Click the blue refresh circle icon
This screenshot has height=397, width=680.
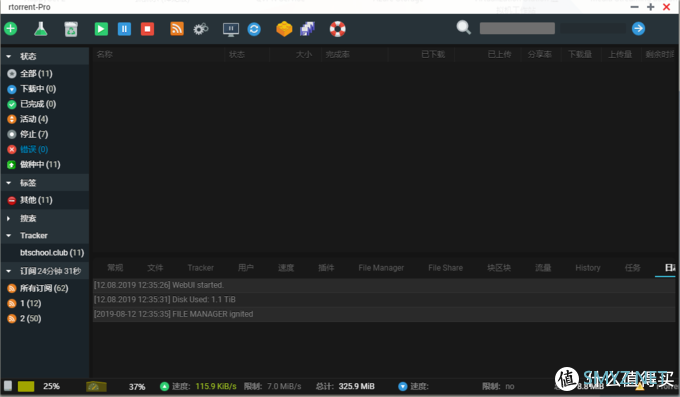click(254, 29)
